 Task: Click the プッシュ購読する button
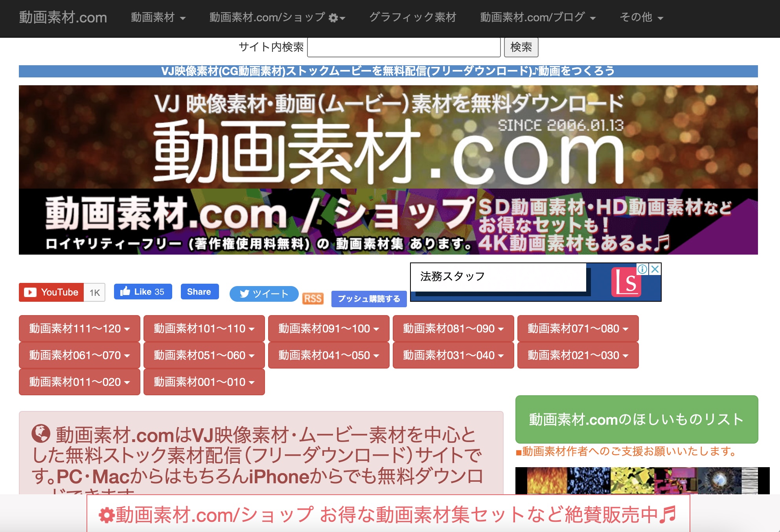[x=369, y=299]
